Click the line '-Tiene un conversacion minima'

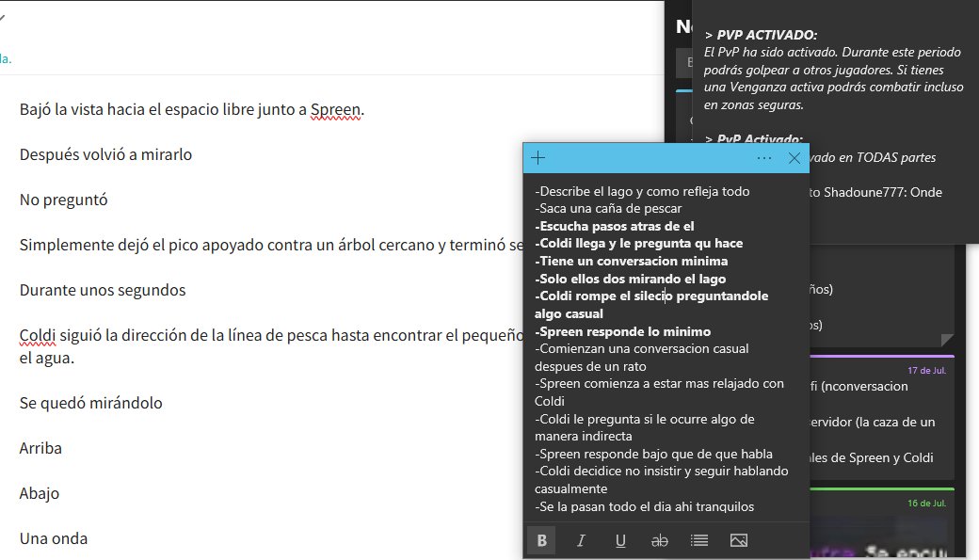[632, 261]
